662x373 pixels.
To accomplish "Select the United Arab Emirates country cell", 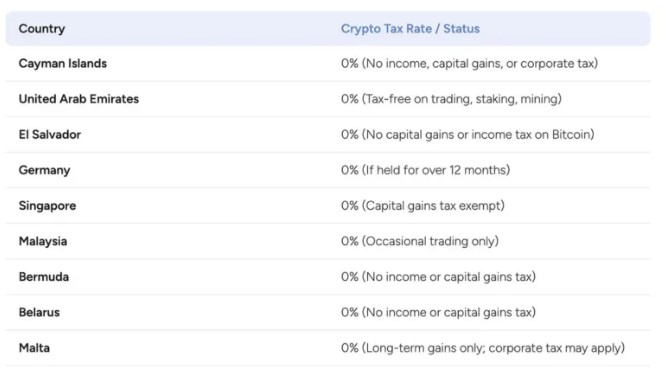I will pos(79,99).
